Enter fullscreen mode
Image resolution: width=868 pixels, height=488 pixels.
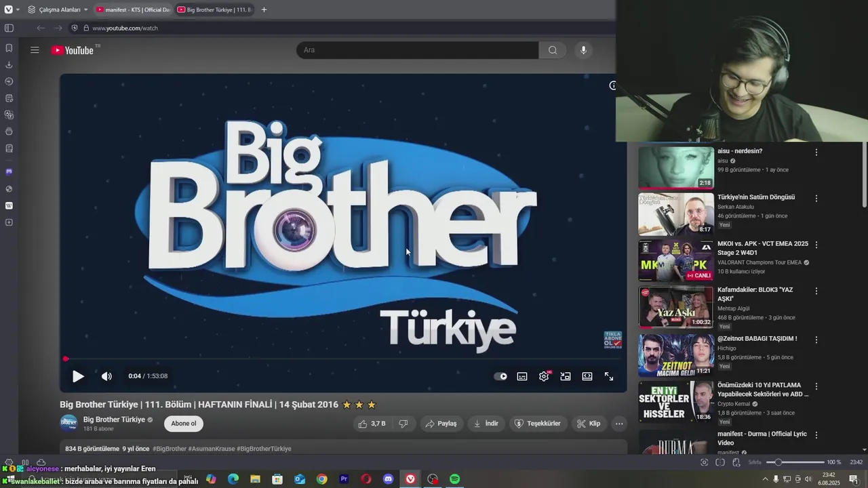[609, 376]
